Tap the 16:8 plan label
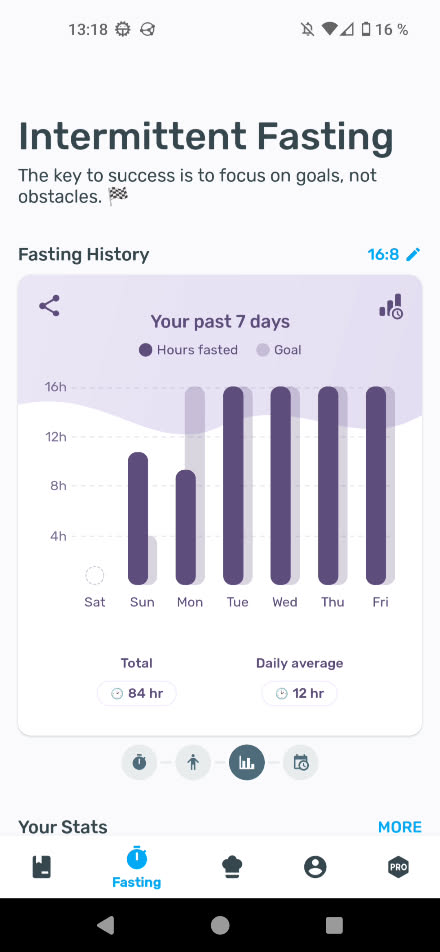Screen dimensions: 440x952 (x=384, y=254)
